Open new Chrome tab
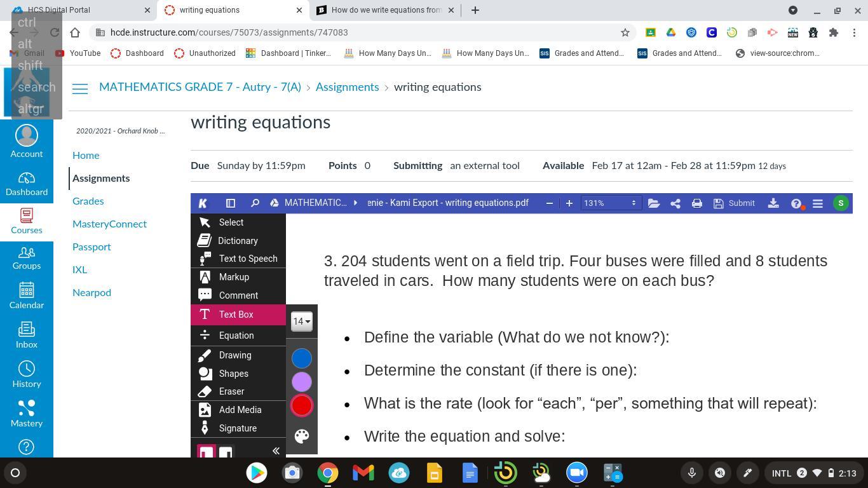Viewport: 868px width, 488px height. (x=475, y=10)
